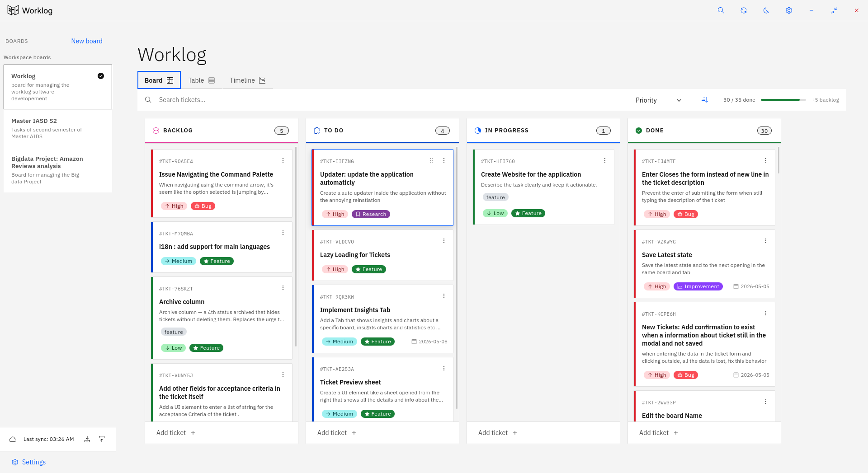Click the Bug tag on Command Palette ticket
Viewport: 868px width, 473px height.
(x=203, y=206)
